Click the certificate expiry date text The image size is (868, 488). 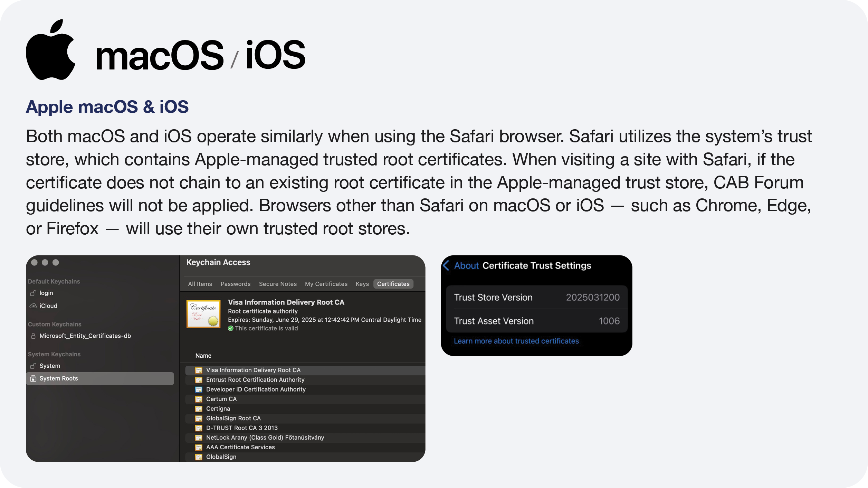[325, 320]
